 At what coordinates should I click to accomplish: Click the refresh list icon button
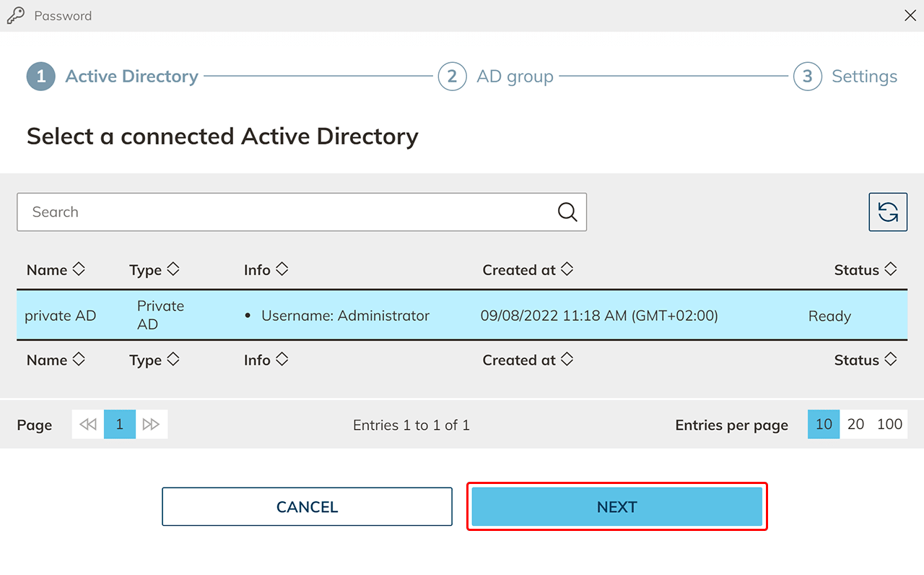[x=887, y=212]
